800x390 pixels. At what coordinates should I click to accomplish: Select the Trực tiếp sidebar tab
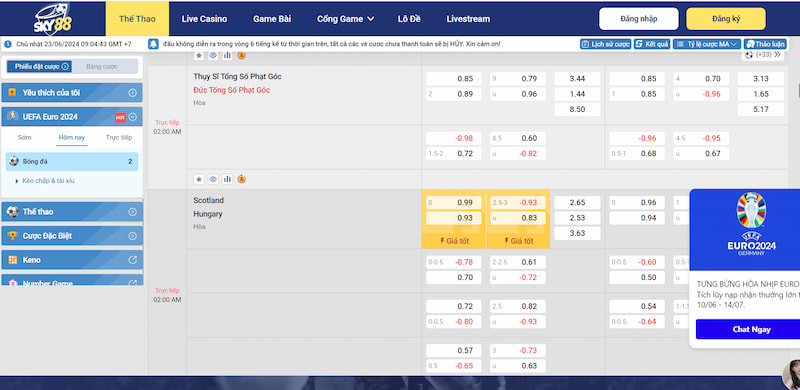pos(119,137)
